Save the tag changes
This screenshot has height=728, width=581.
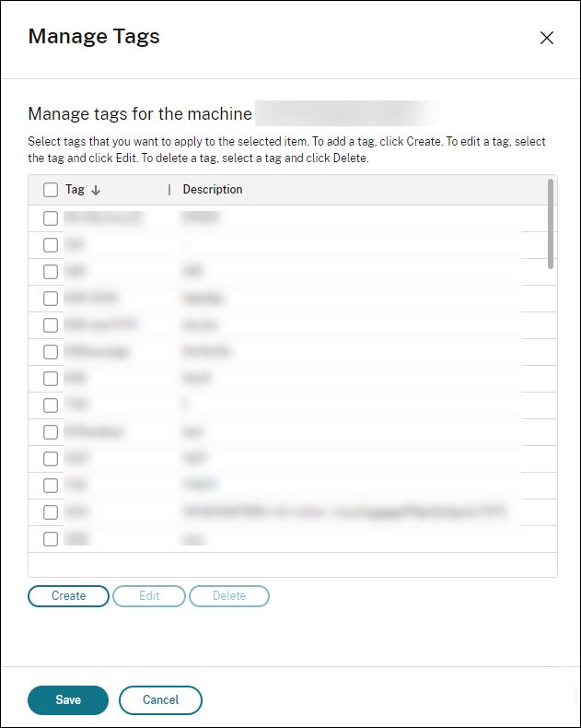click(68, 700)
